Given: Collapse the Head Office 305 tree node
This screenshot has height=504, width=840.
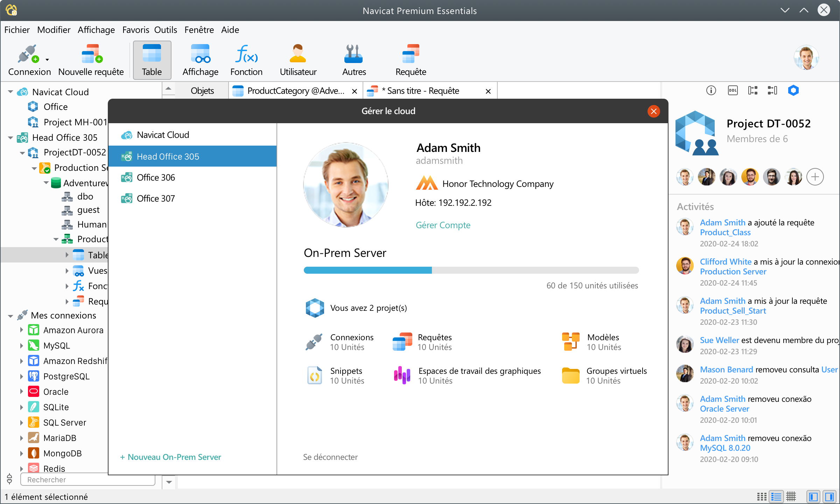Looking at the screenshot, I should point(10,138).
